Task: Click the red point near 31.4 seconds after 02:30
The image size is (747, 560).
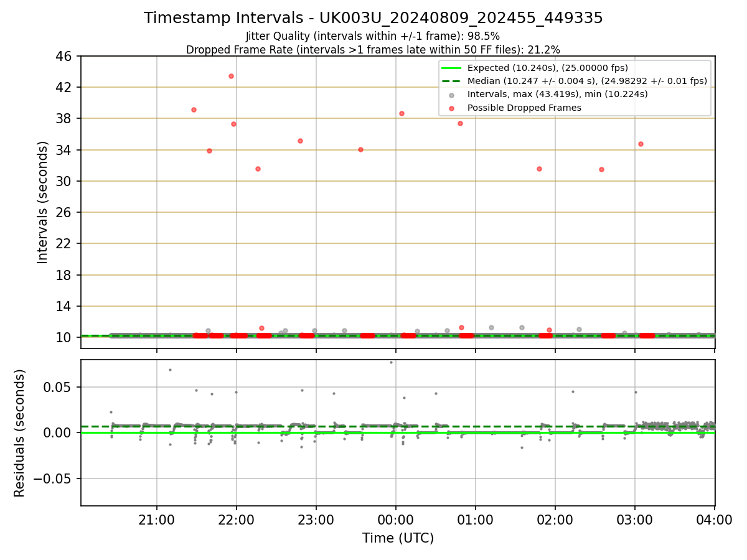Action: (601, 169)
